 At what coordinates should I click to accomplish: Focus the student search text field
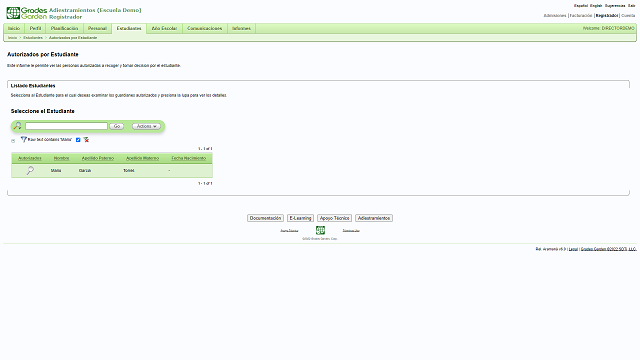[x=66, y=126]
